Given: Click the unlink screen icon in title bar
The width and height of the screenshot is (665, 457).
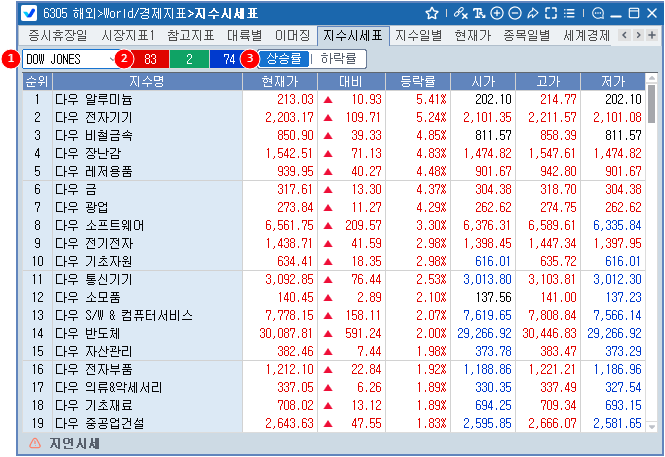Looking at the screenshot, I should (460, 13).
